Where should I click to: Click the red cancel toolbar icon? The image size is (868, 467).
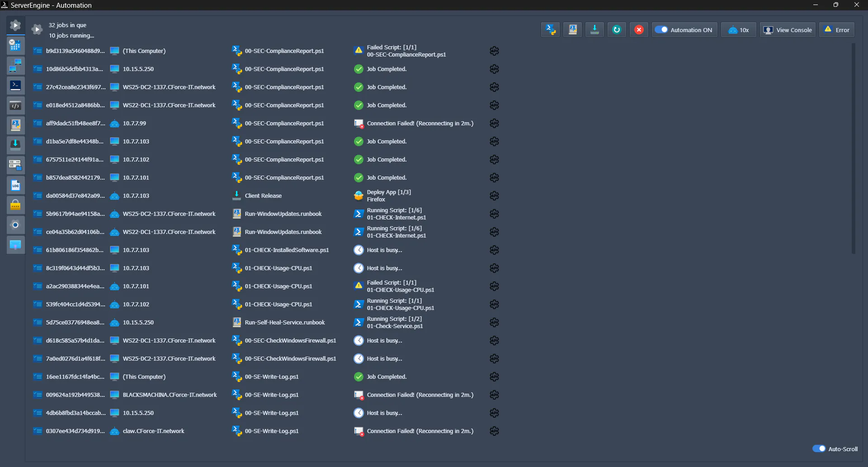click(639, 30)
